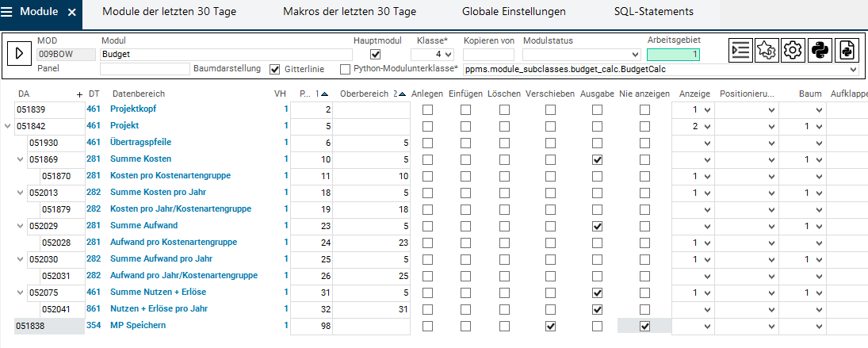Close the Module tab
868x348 pixels.
coord(71,13)
